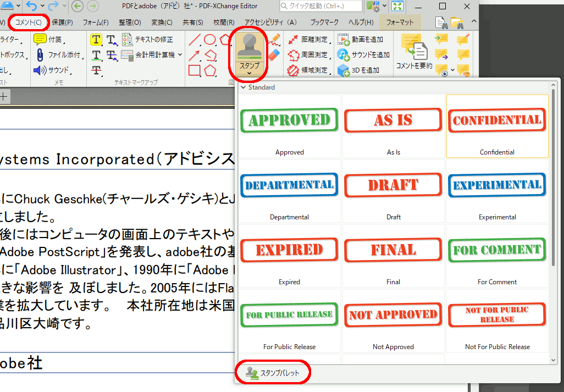Select the green underline text tool
This screenshot has width=564, height=392.
click(x=96, y=54)
